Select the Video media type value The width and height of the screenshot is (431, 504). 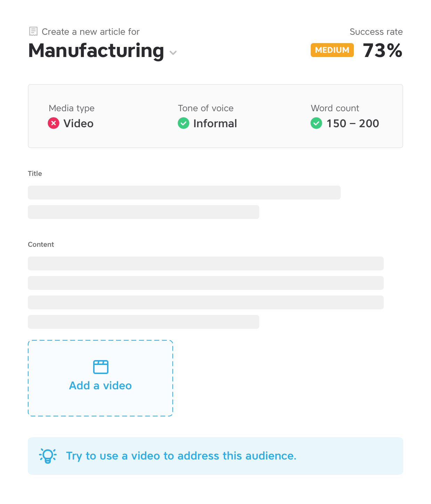point(79,123)
